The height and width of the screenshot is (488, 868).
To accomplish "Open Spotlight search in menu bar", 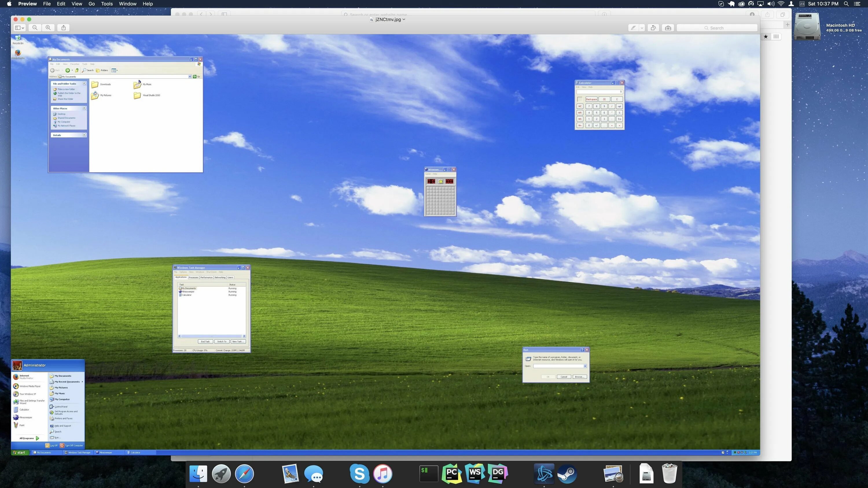I will 846,4.
